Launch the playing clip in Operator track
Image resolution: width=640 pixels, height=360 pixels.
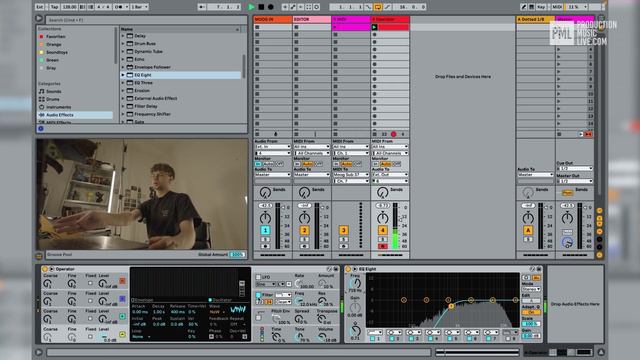point(374,27)
